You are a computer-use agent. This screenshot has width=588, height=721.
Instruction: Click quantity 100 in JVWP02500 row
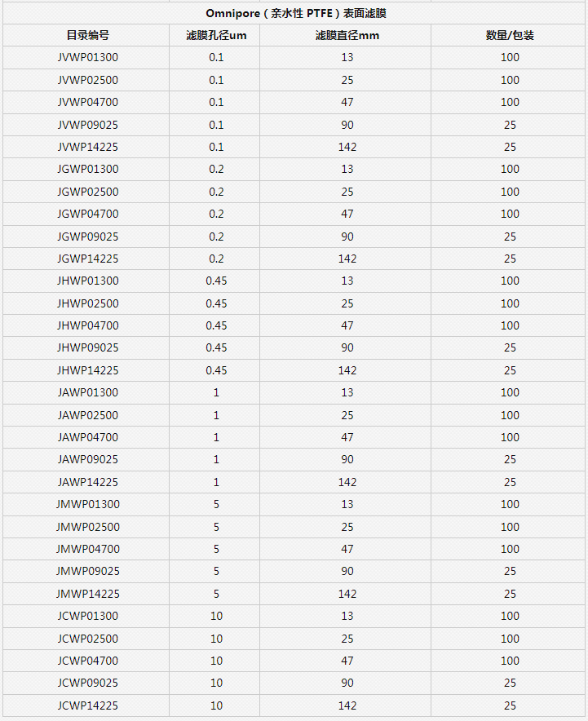[x=510, y=80]
